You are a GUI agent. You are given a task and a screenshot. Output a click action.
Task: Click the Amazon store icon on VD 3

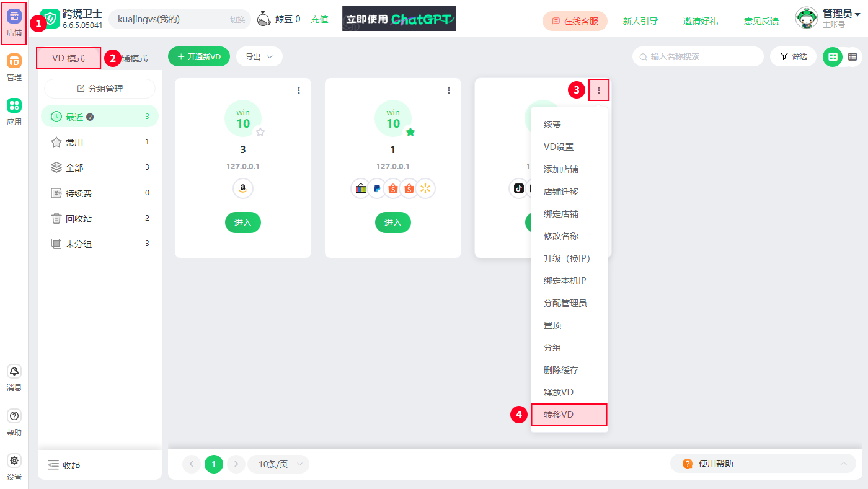(x=243, y=188)
